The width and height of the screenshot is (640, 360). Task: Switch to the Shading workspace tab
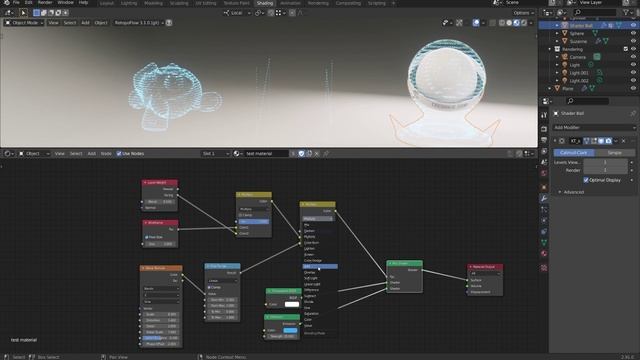(x=264, y=3)
